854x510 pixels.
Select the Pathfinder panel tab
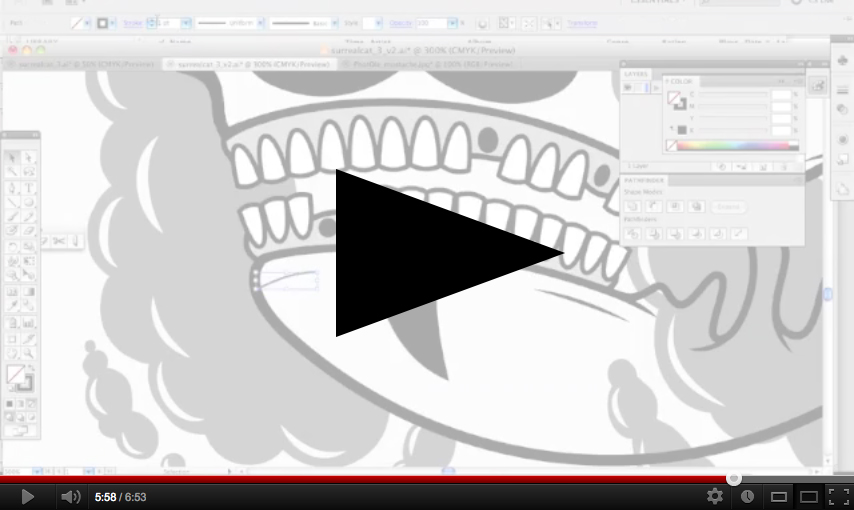[644, 180]
